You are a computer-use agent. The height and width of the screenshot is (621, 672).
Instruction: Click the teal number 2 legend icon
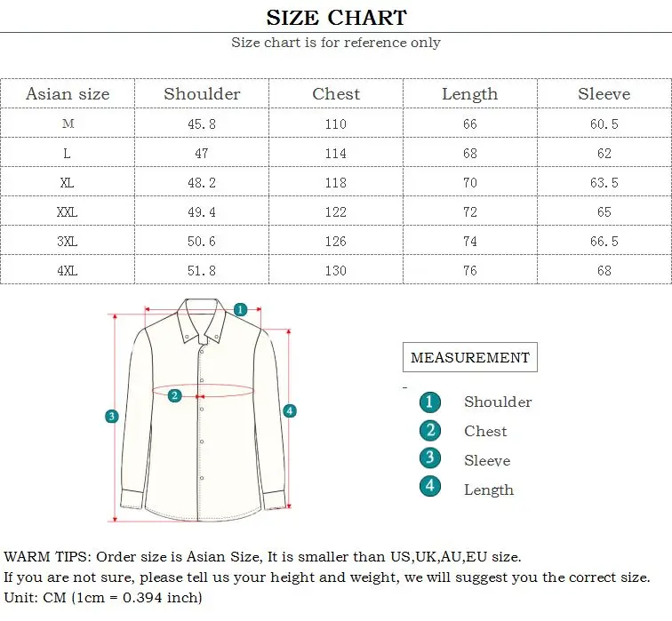(430, 430)
